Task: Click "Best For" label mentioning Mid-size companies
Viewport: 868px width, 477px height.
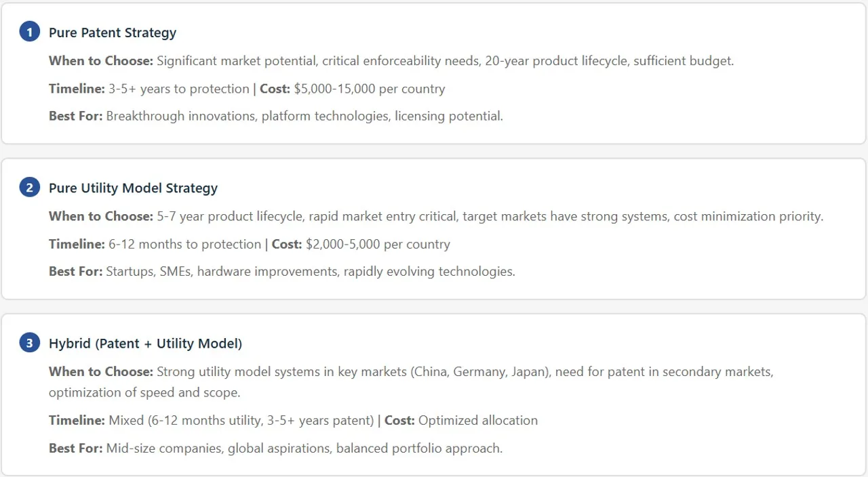Action: (75, 449)
